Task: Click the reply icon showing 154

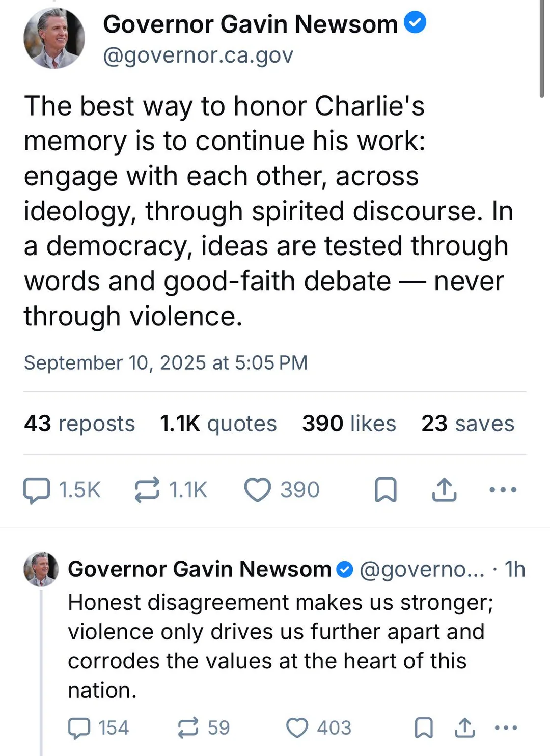Action: click(79, 728)
